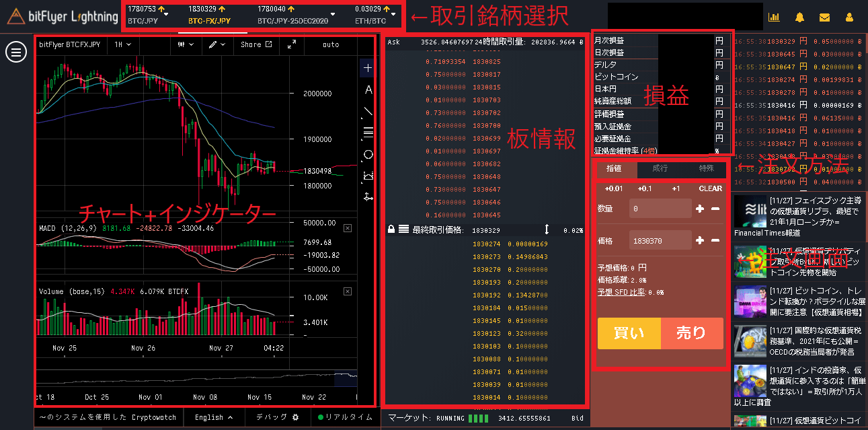868x430 pixels.
Task: Select the trend line drawing tool
Action: click(368, 111)
